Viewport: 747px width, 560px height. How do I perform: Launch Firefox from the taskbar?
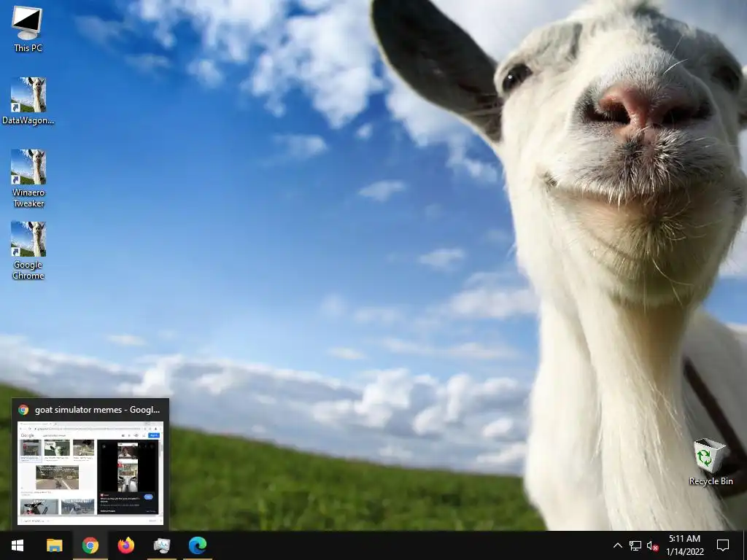click(125, 545)
